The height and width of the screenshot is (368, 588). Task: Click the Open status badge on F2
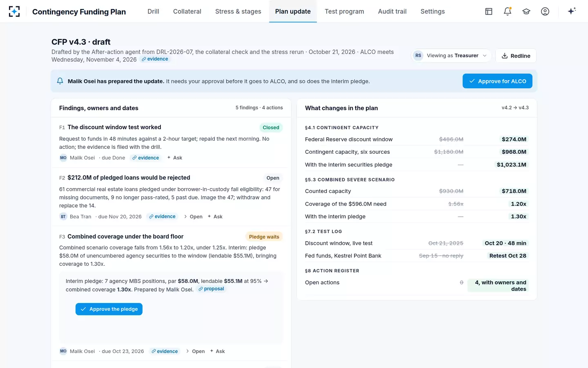point(273,178)
